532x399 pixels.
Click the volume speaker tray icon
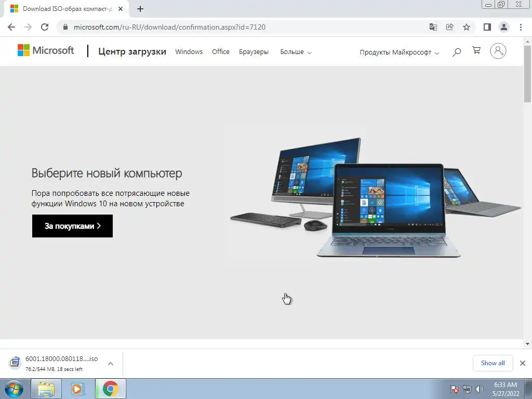(479, 389)
